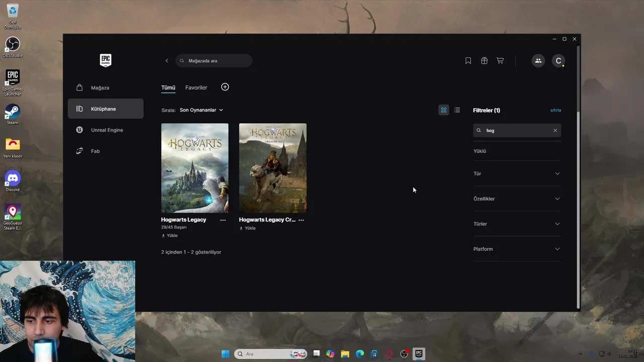Open Unreal Engine in the sidebar

106,130
